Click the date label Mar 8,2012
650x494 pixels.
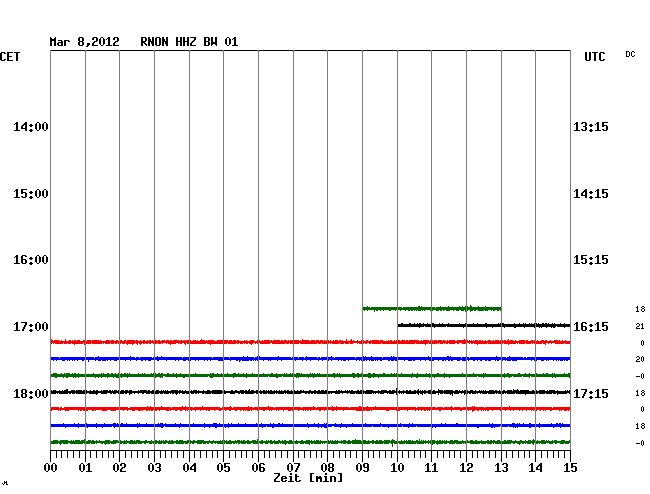[85, 42]
